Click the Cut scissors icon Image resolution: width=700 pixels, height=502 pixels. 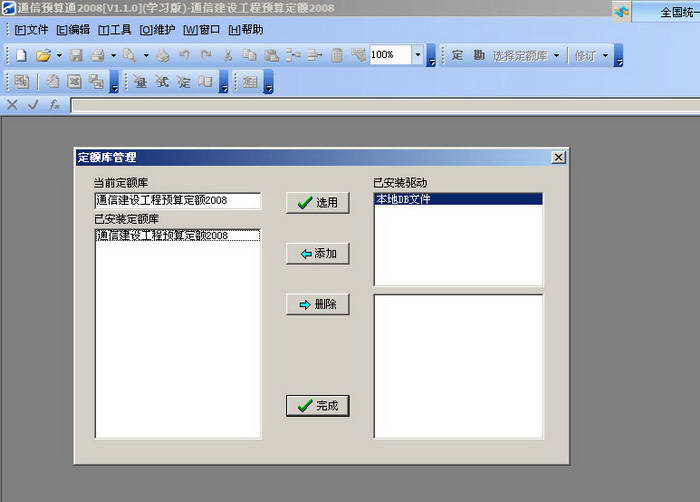[228, 55]
